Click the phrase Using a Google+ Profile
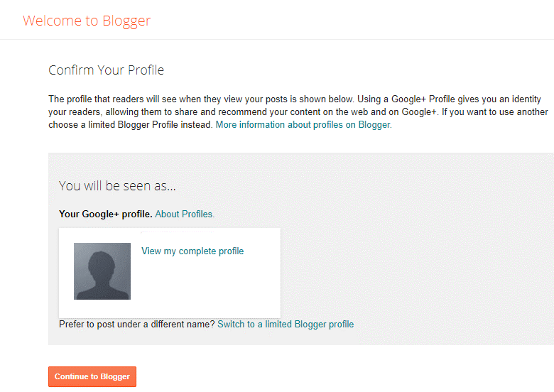 [x=406, y=99]
